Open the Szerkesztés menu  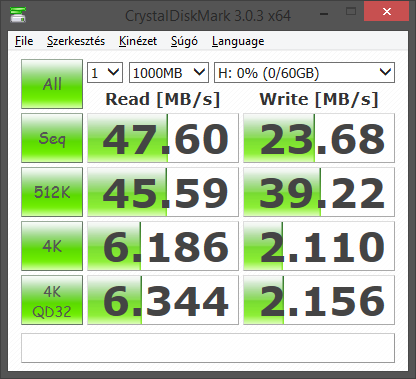point(76,41)
